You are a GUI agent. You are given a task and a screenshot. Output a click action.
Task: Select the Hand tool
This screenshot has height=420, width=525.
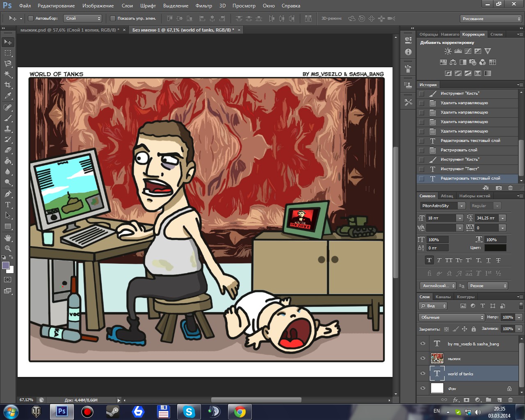tap(8, 238)
